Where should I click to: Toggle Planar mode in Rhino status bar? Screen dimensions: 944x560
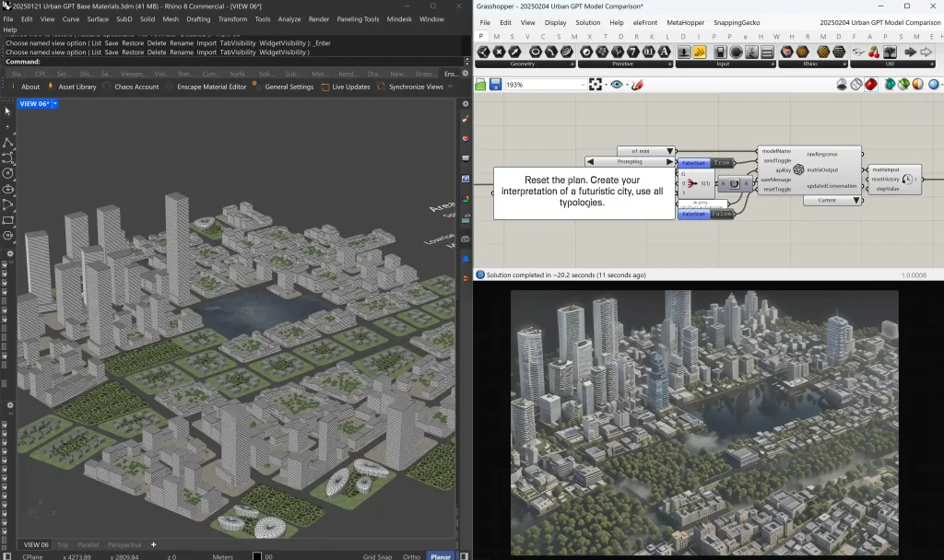(x=441, y=556)
